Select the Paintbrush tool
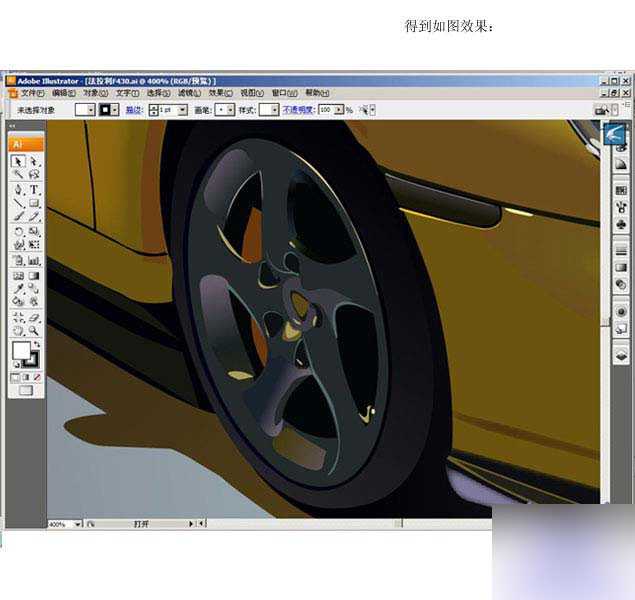Screen dimensions: 635x600 click(x=18, y=217)
